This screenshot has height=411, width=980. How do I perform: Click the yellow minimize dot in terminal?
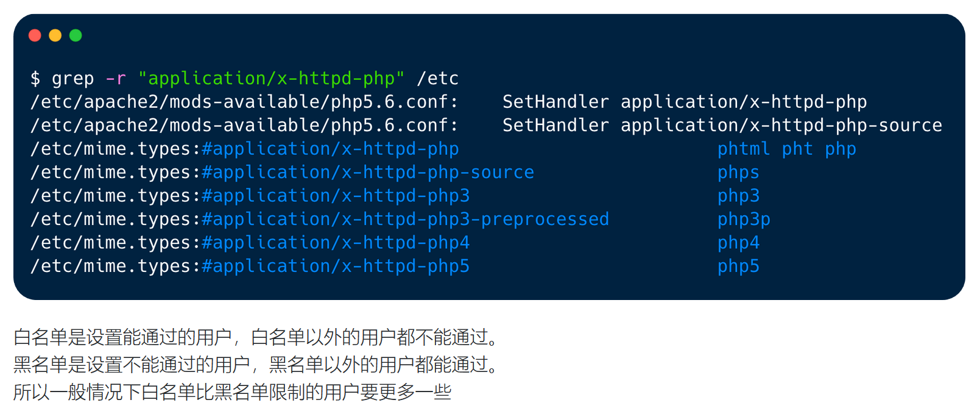55,35
